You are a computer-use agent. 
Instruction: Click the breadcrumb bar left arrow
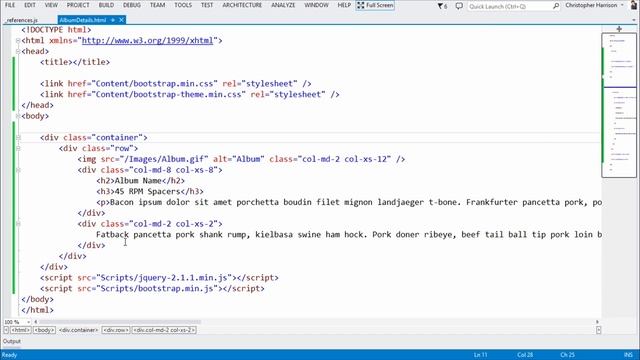tap(6, 330)
